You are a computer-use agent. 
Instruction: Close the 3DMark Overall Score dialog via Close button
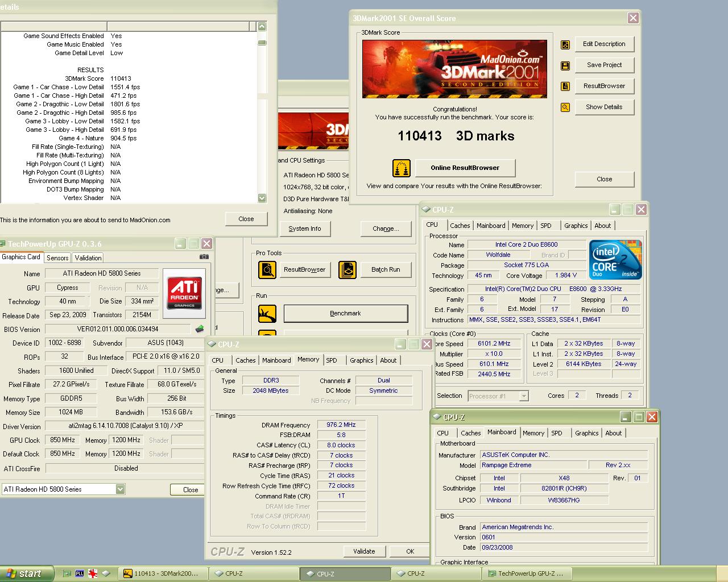tap(604, 179)
